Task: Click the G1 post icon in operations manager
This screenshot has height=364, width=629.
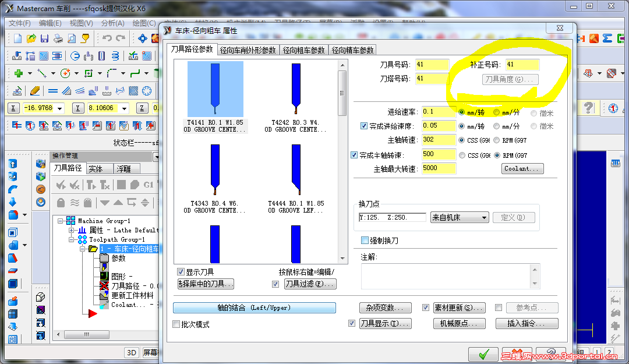Action: [x=149, y=185]
